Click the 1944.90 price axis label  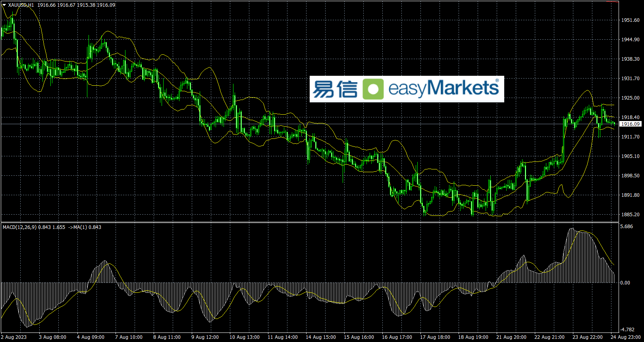pyautogui.click(x=630, y=40)
